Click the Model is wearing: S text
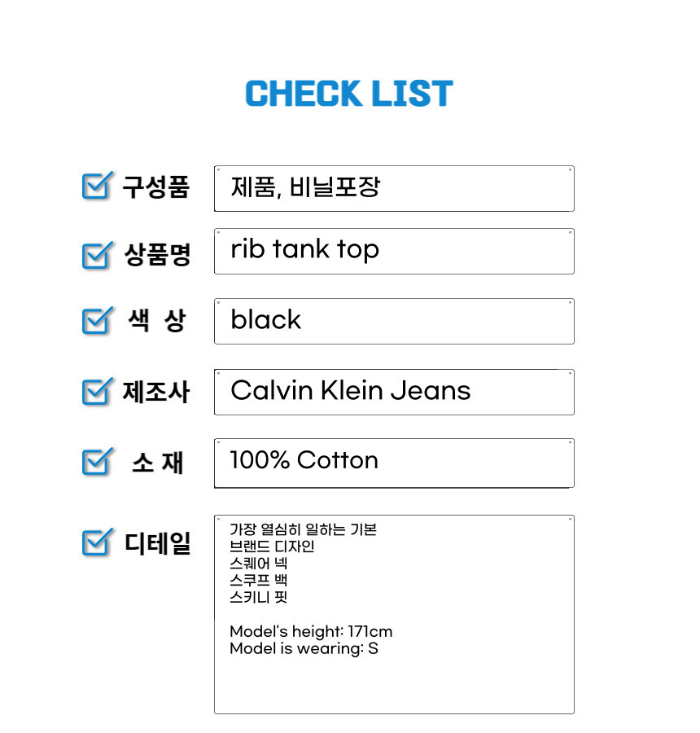 tap(304, 649)
